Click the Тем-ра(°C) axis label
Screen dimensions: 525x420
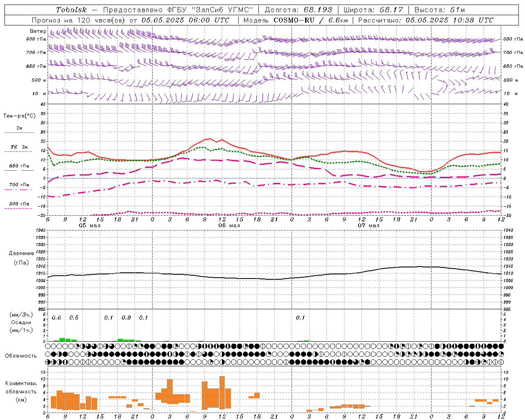pos(19,116)
